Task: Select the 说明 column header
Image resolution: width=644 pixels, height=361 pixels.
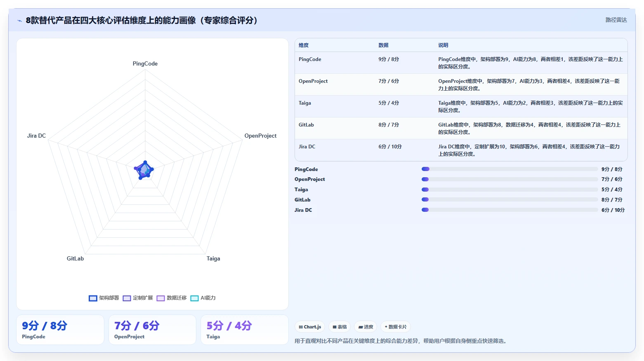Action: coord(443,45)
